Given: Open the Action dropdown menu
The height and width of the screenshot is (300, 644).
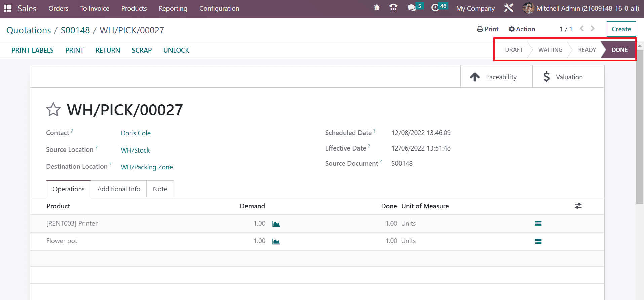Looking at the screenshot, I should click(522, 29).
